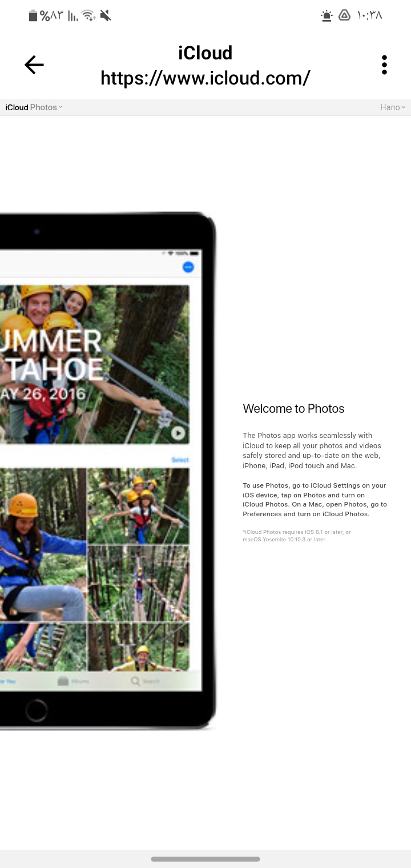Expand the iCloud Photos app switcher
Viewport: 411px width, 868px height.
pyautogui.click(x=34, y=107)
